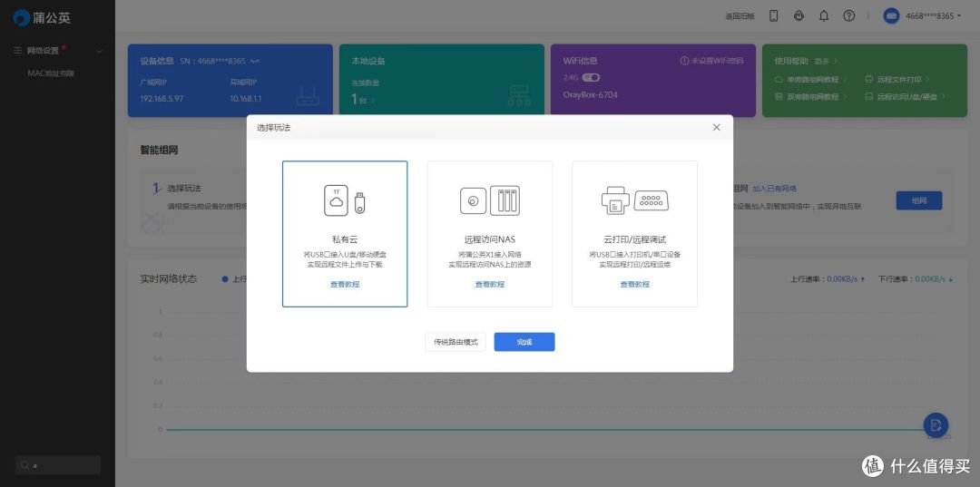Select MAC地址克隆 in sidebar
This screenshot has width=980, height=487.
pyautogui.click(x=51, y=73)
